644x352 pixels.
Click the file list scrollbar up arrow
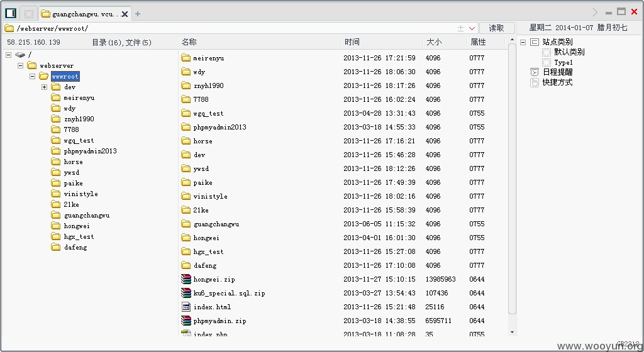click(512, 40)
